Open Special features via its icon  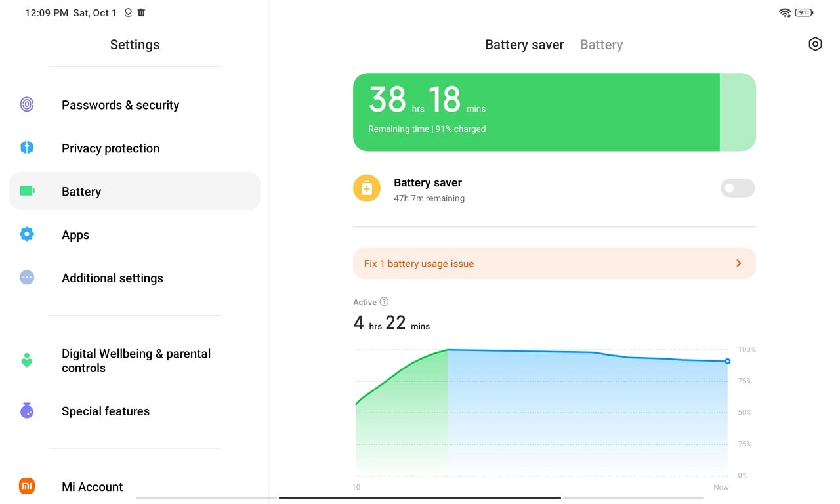[x=26, y=409]
